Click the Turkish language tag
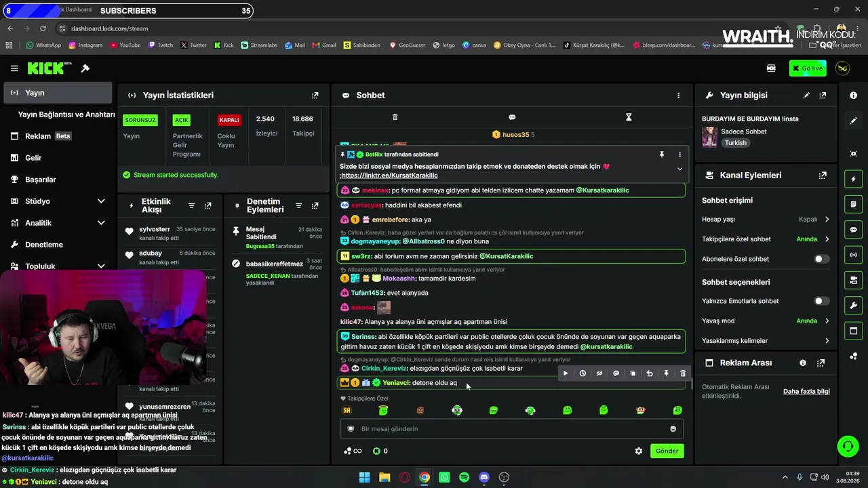The width and height of the screenshot is (868, 488). tap(735, 143)
